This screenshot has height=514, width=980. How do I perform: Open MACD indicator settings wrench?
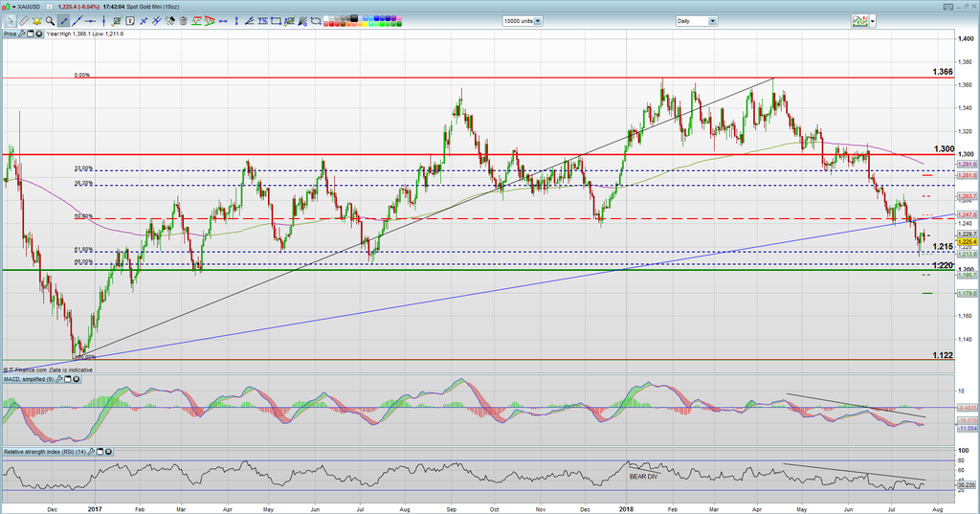pyautogui.click(x=59, y=379)
